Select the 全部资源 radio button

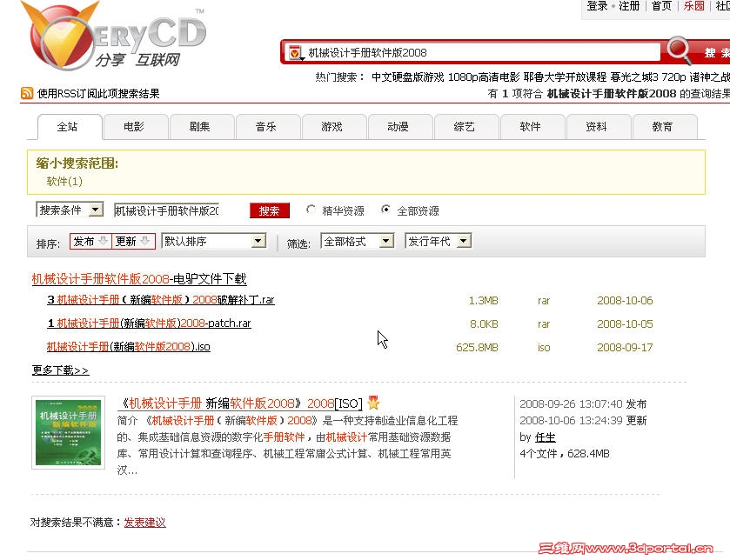coord(385,210)
